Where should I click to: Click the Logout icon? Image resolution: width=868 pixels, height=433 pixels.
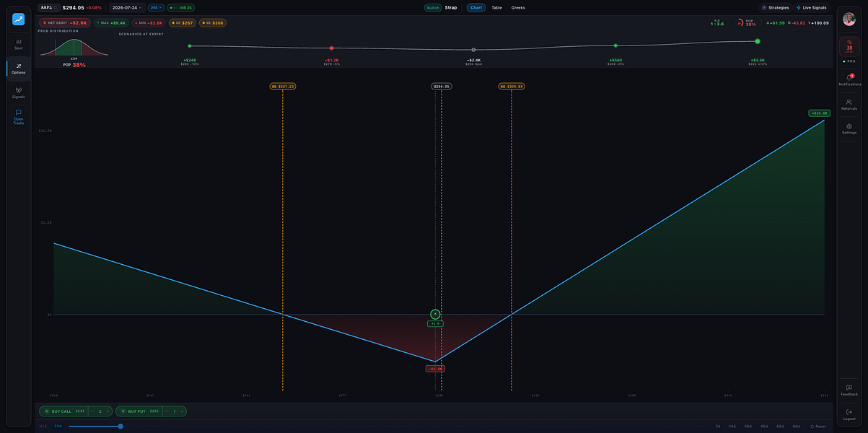[849, 414]
